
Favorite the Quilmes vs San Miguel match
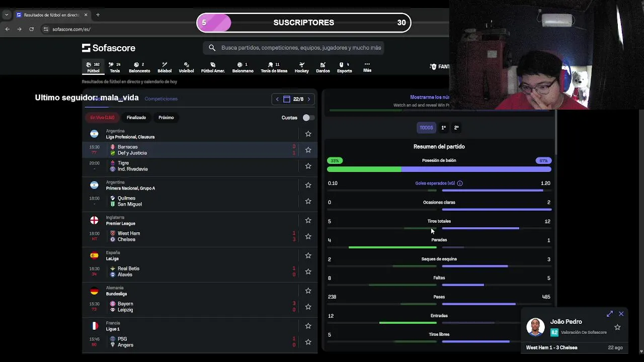pos(308,201)
